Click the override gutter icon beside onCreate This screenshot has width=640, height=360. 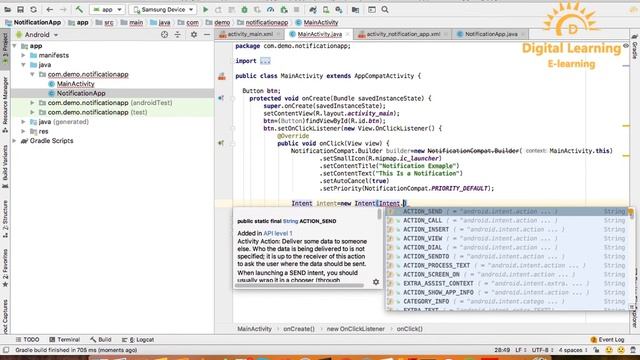click(x=221, y=98)
